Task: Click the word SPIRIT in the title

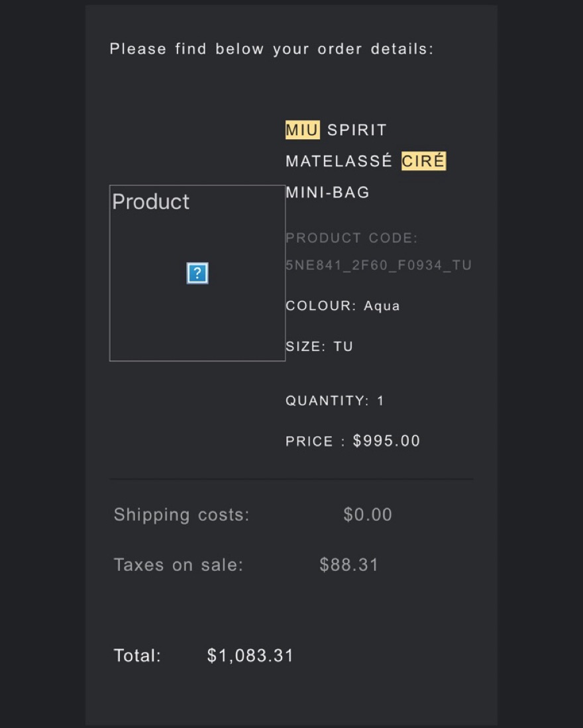Action: [357, 130]
